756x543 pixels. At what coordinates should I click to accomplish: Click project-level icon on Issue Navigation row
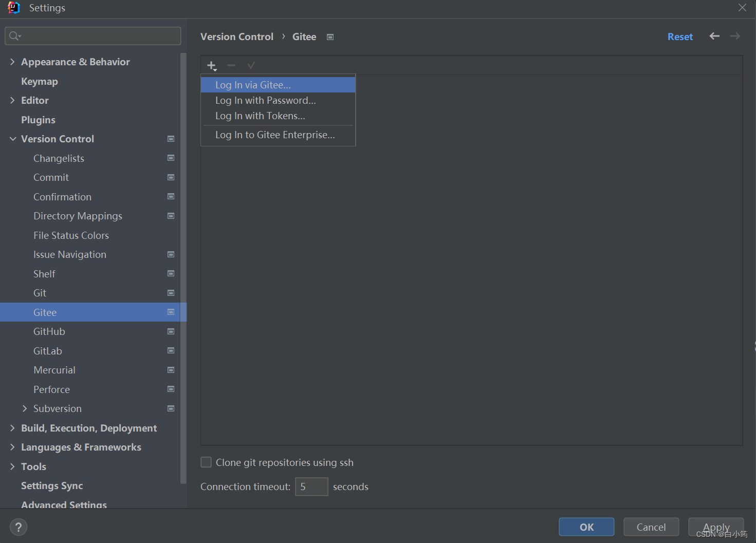click(x=171, y=254)
